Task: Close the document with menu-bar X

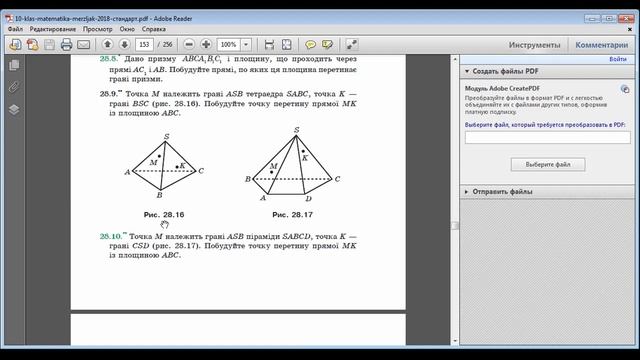Action: 630,29
